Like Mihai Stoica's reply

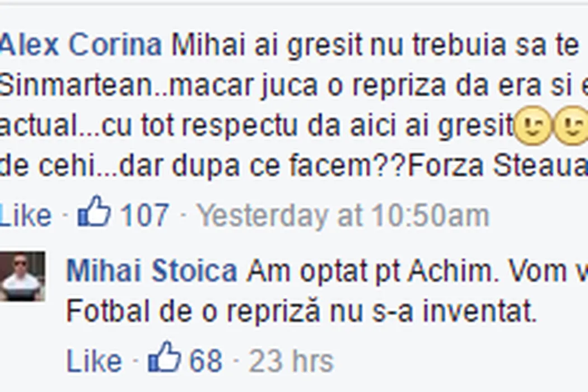point(94,361)
